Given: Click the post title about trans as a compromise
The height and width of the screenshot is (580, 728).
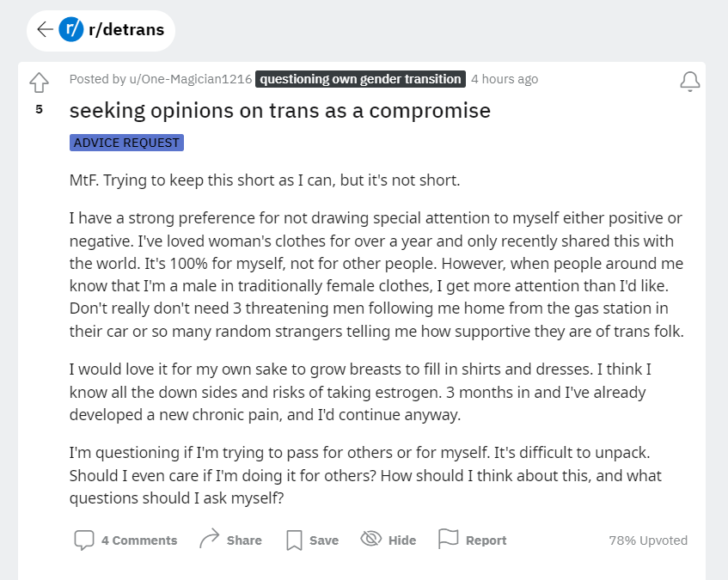Looking at the screenshot, I should click(280, 111).
